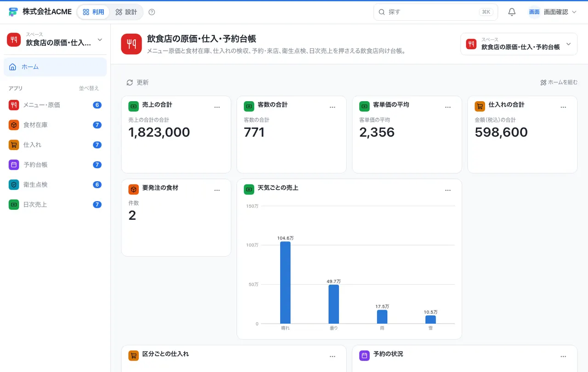Click the 仕入れ cart icon in sidebar
Image resolution: width=588 pixels, height=372 pixels.
click(x=14, y=145)
